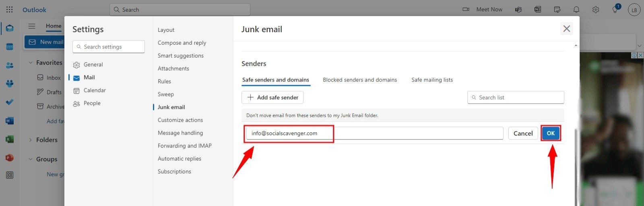Collapse the Favorites folder group
This screenshot has height=206, width=644.
(x=31, y=62)
